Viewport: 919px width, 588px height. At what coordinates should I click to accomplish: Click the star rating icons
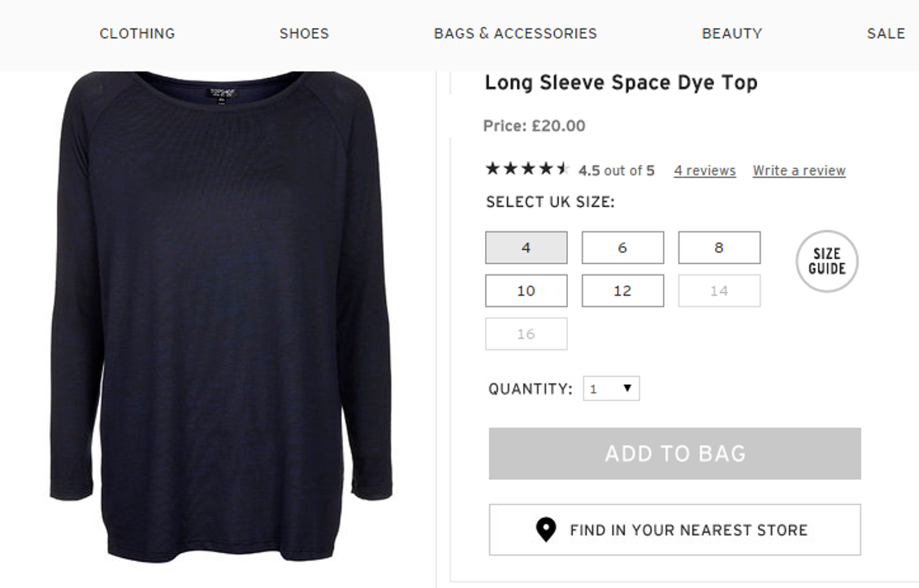[x=527, y=169]
